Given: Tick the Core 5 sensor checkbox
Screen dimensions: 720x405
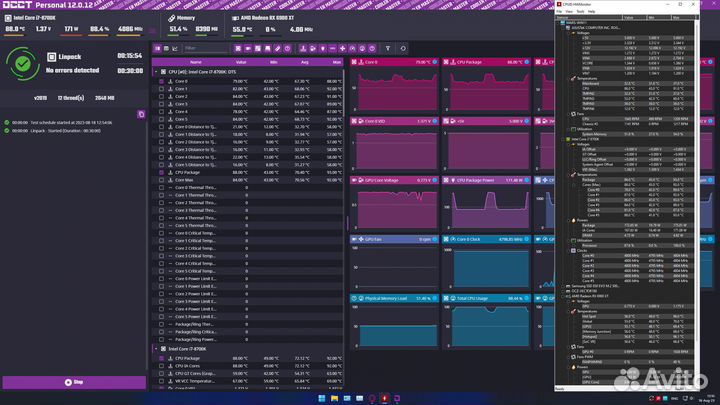Looking at the screenshot, I should [x=161, y=119].
